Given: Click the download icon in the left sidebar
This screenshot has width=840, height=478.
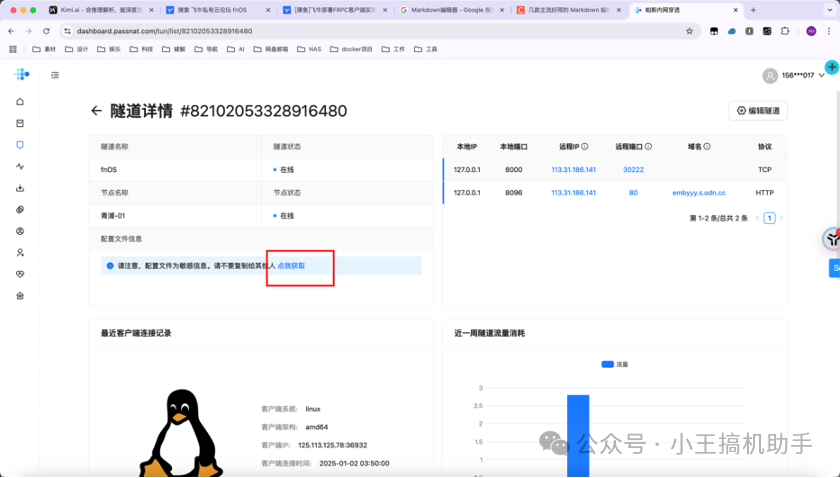Looking at the screenshot, I should 20,188.
